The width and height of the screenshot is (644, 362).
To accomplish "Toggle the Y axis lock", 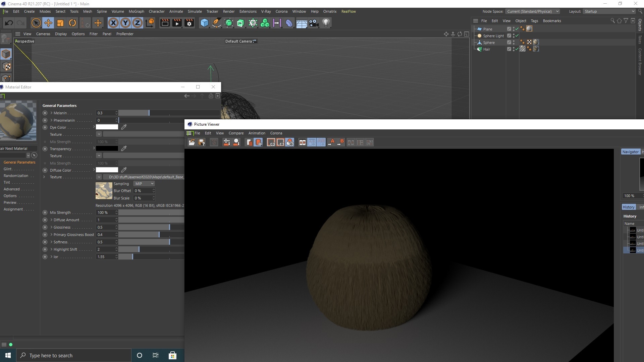I will click(125, 23).
